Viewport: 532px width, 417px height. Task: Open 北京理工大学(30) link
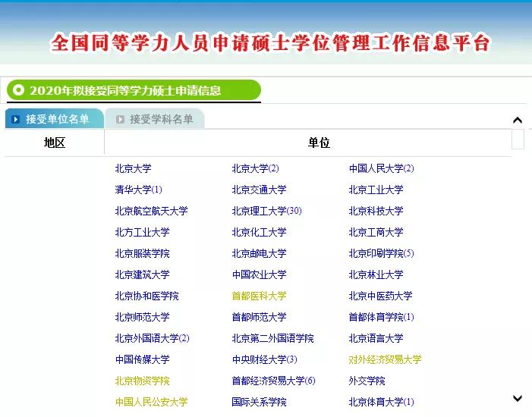click(266, 211)
